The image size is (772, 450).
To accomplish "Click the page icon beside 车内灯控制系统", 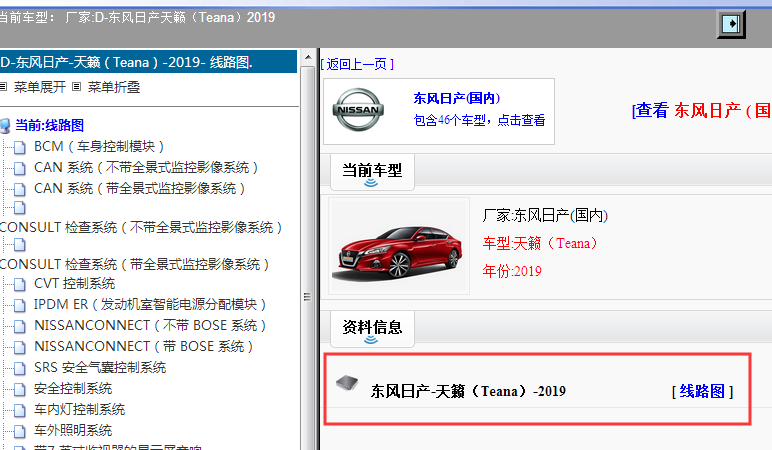I will (x=20, y=410).
